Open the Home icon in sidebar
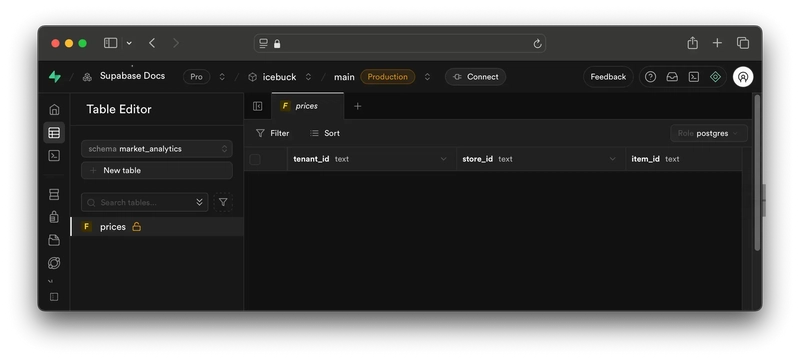The height and width of the screenshot is (361, 800). point(54,110)
